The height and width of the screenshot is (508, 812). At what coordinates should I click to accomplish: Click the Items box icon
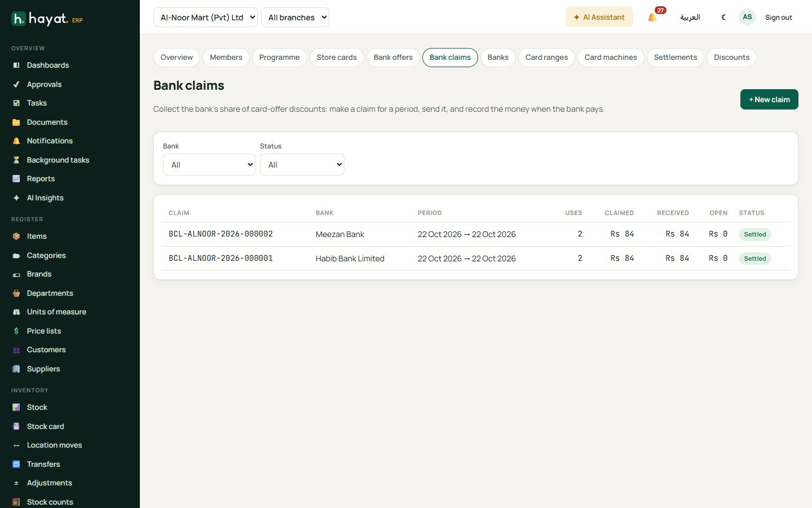coord(16,237)
